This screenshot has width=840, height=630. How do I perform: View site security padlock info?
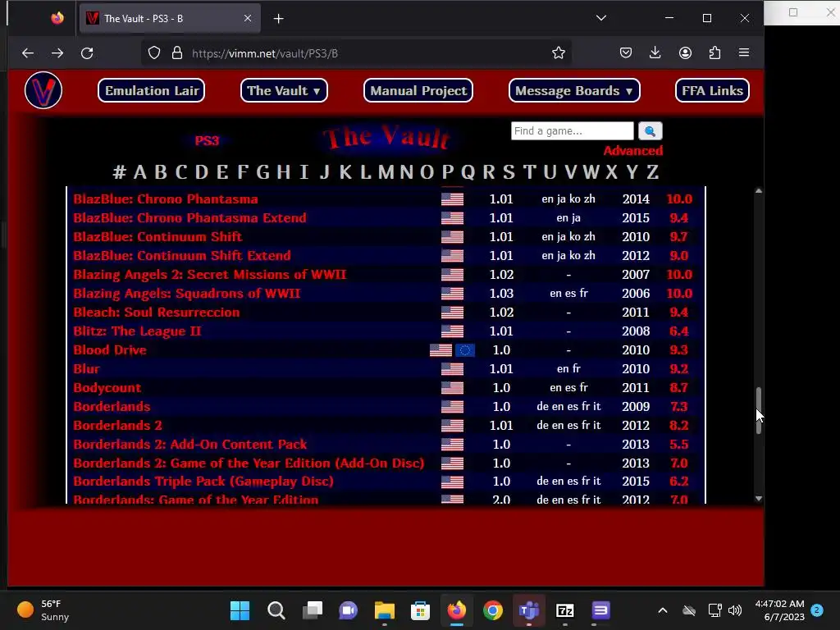pos(177,53)
